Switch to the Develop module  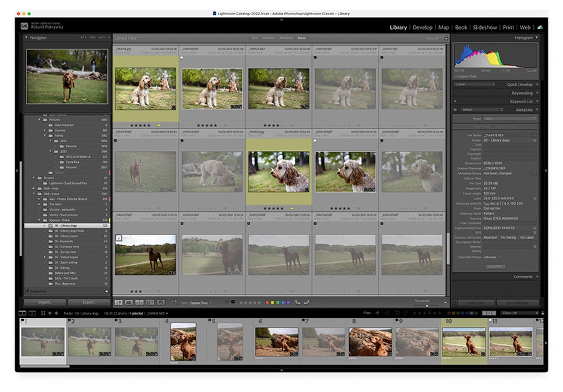(x=422, y=27)
